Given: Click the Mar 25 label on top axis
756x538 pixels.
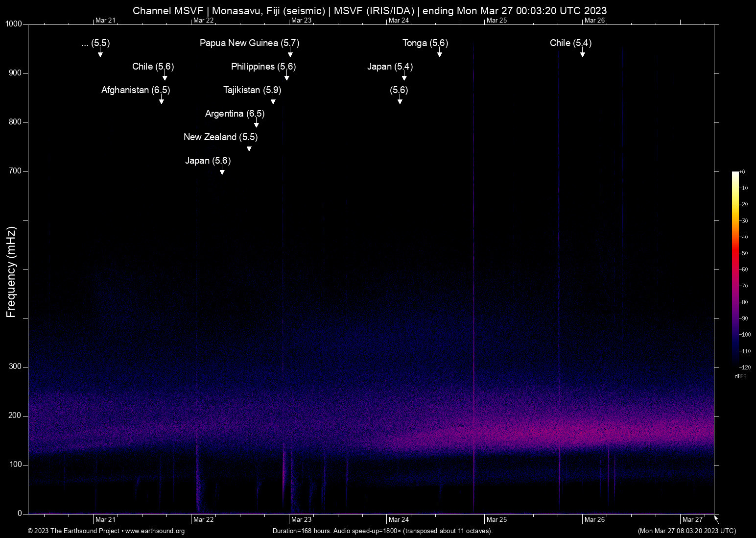Looking at the screenshot, I should point(496,21).
